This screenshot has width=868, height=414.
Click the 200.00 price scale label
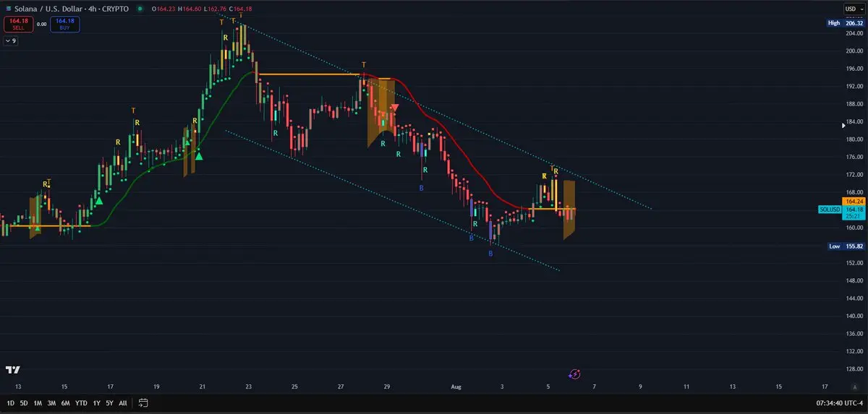tap(855, 51)
